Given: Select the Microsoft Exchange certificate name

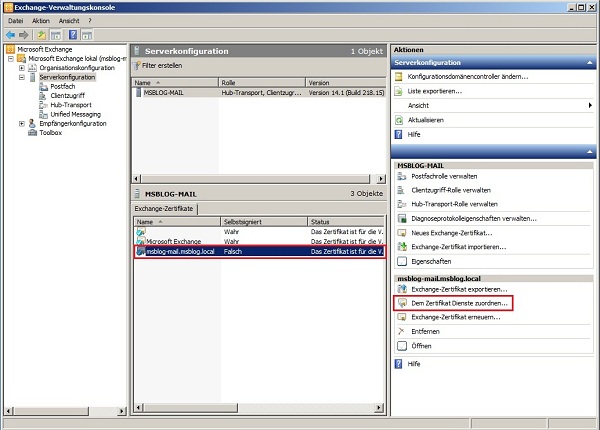Looking at the screenshot, I should 173,242.
